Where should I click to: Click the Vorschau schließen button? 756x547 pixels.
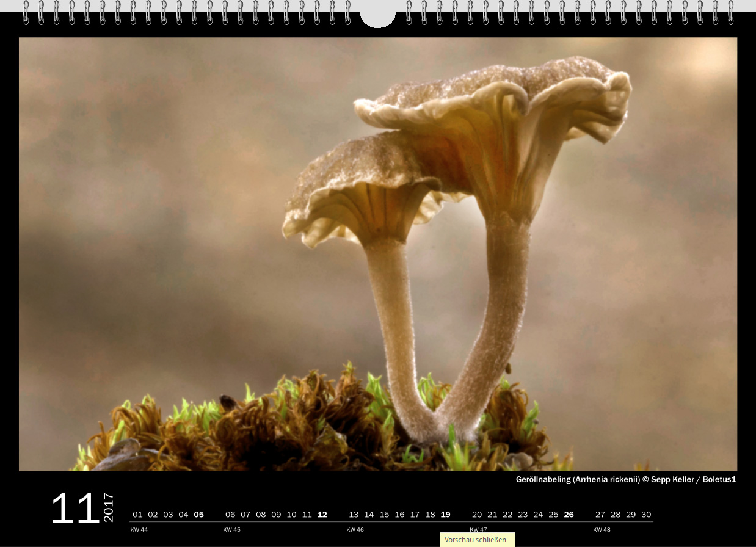[x=476, y=540]
